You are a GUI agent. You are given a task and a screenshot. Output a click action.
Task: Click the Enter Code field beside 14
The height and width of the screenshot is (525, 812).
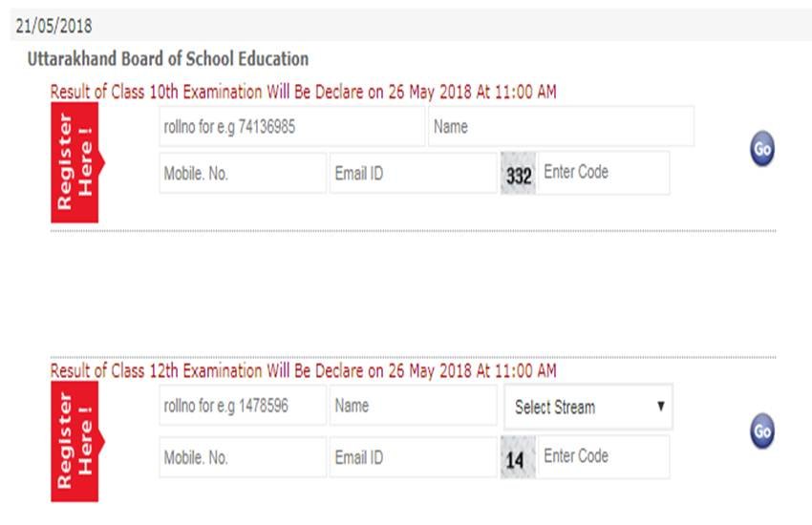click(603, 456)
